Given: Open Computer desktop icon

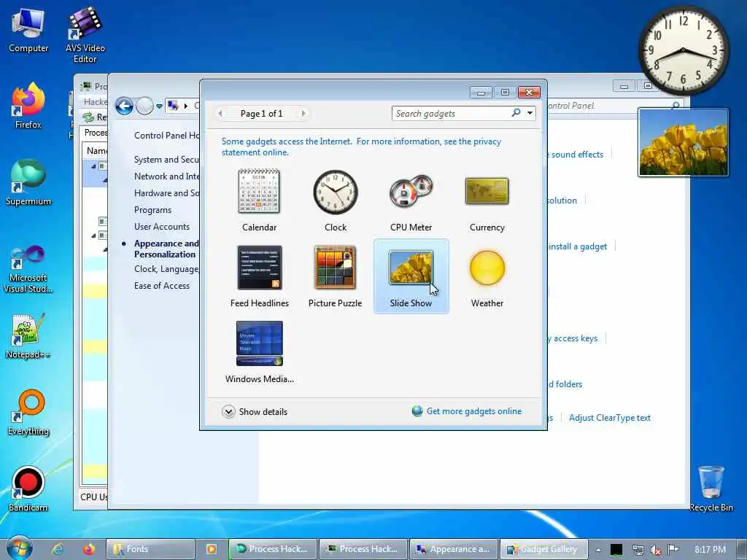Looking at the screenshot, I should coord(28,31).
